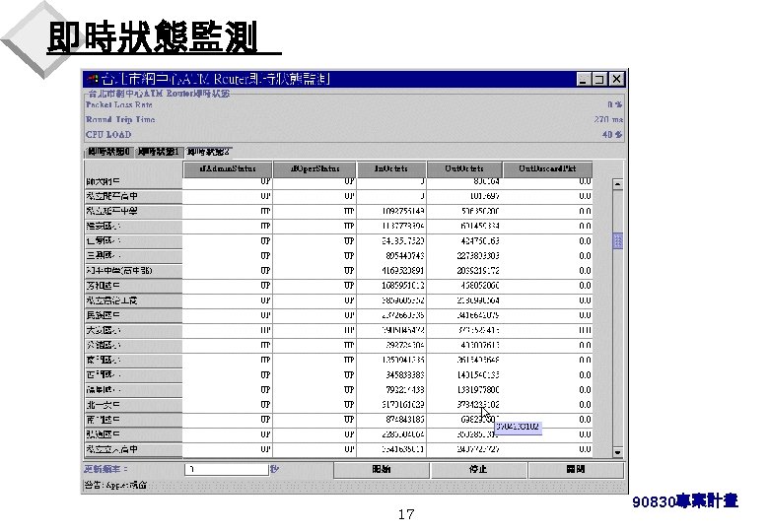Select the 三興國小 row header
The width and height of the screenshot is (769, 532).
click(x=133, y=256)
